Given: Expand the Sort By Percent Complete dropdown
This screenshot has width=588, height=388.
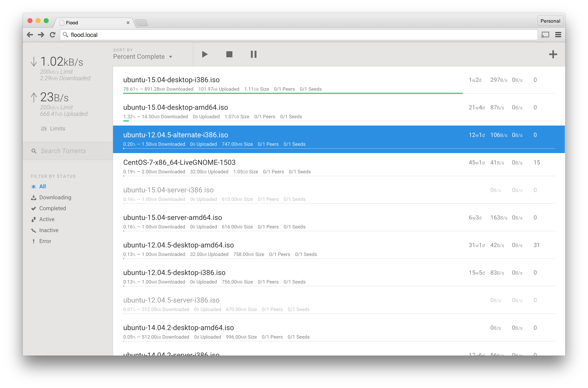Looking at the screenshot, I should tap(143, 57).
